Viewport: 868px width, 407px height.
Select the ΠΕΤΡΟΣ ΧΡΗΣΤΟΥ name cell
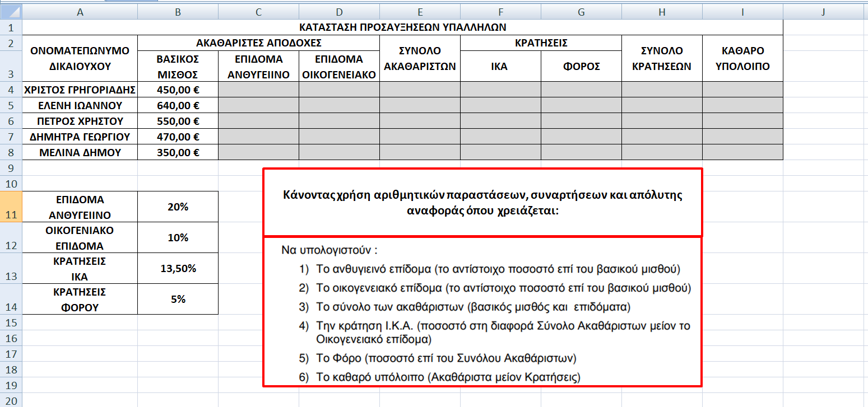(80, 121)
